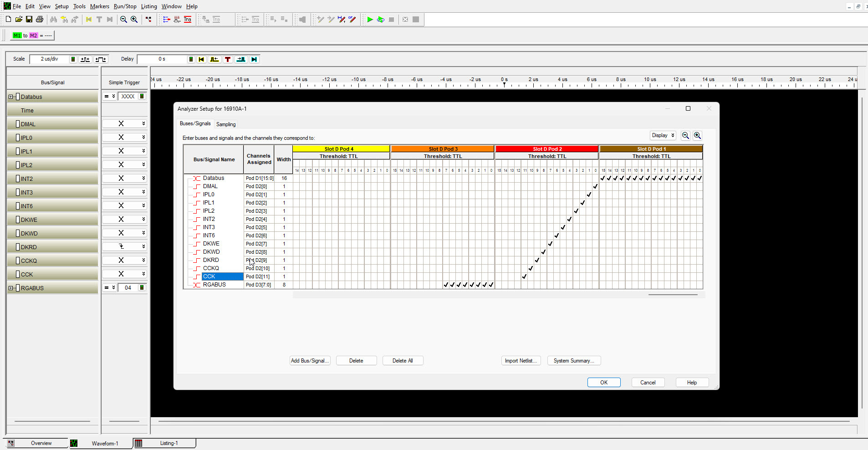Open the Markers menu

[x=99, y=6]
